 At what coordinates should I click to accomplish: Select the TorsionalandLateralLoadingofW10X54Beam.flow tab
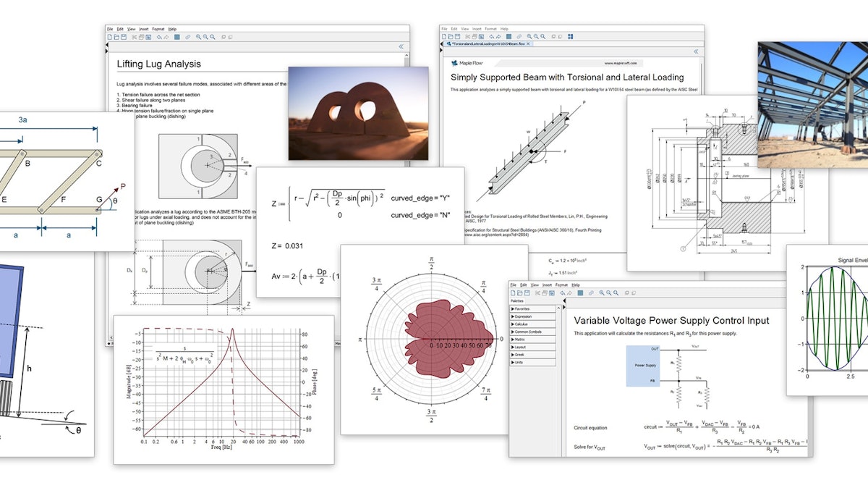click(487, 43)
